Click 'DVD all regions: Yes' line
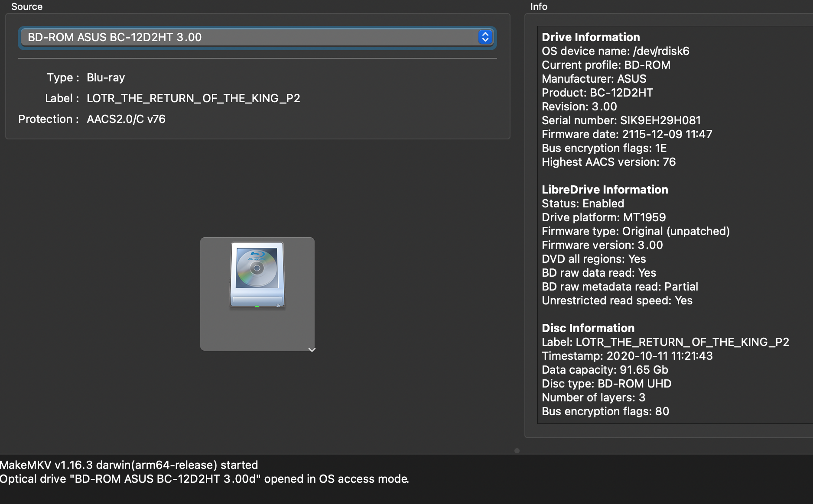The height and width of the screenshot is (504, 813). pos(594,259)
